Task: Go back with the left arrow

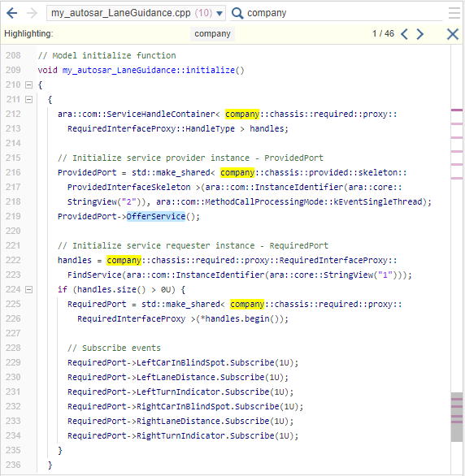Action: pos(12,13)
